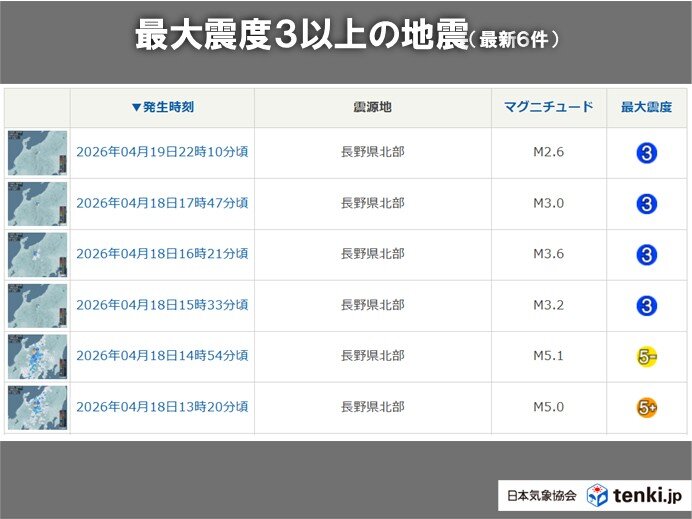Screen dimensions: 692x519
Task: Select the M3.6 magnitude value
Action: 549,254
